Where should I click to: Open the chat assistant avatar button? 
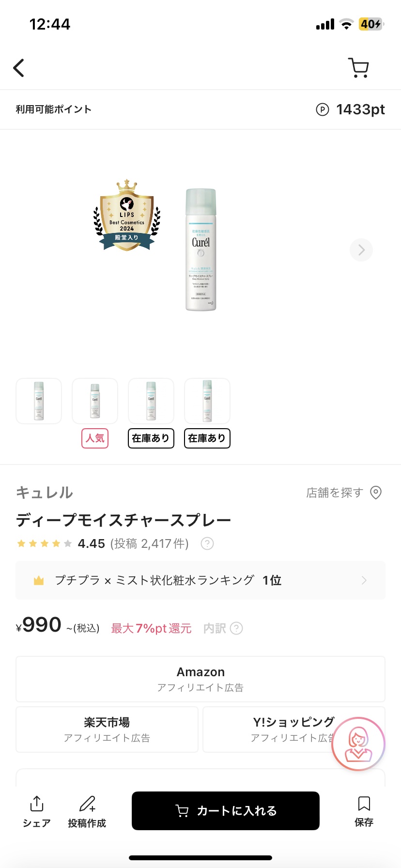[x=358, y=744]
